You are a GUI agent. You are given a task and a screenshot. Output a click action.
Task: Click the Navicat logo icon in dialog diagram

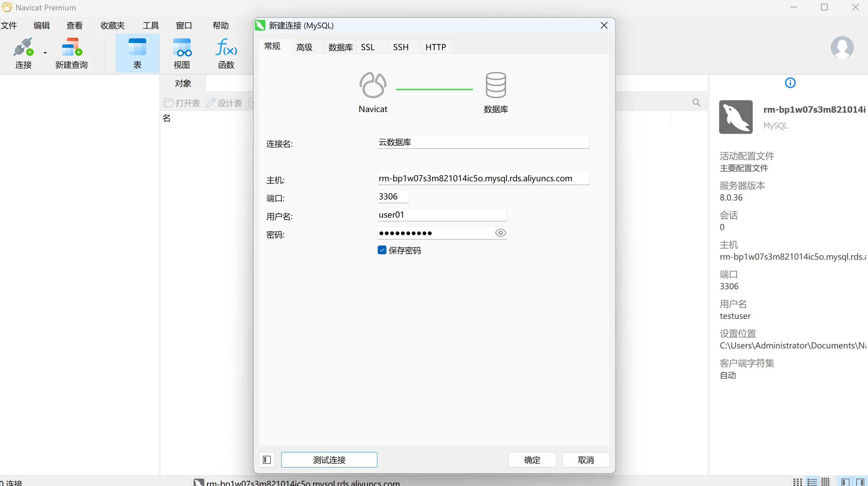coord(373,85)
